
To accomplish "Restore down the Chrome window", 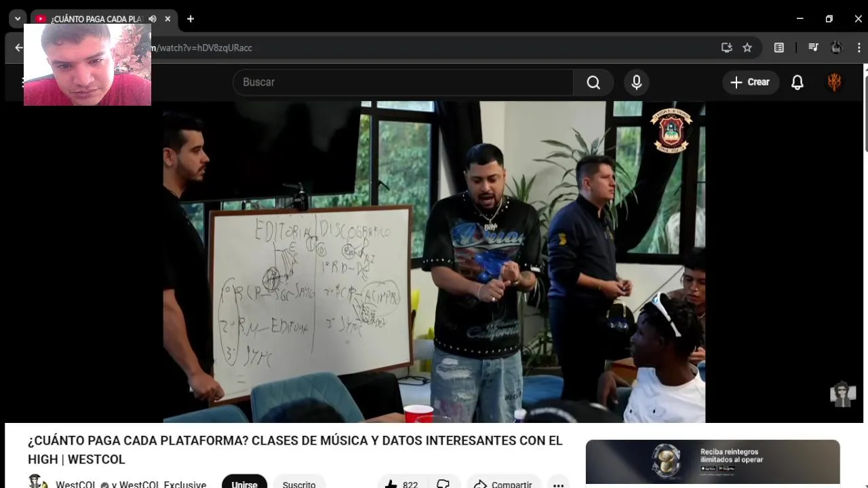I will click(x=829, y=19).
